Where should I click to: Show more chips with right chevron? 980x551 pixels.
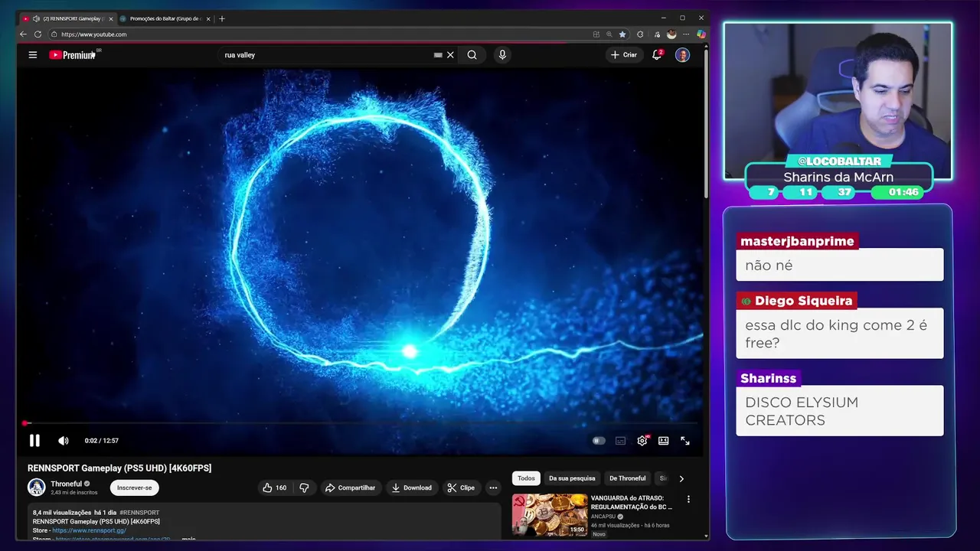click(681, 478)
